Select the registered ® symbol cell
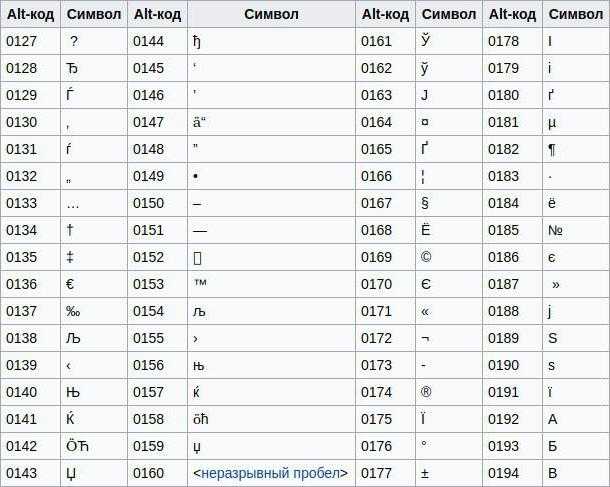The height and width of the screenshot is (487, 610). coord(449,392)
